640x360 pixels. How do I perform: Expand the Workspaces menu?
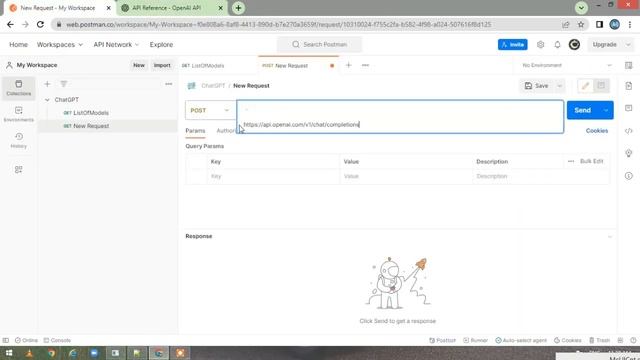click(x=60, y=44)
